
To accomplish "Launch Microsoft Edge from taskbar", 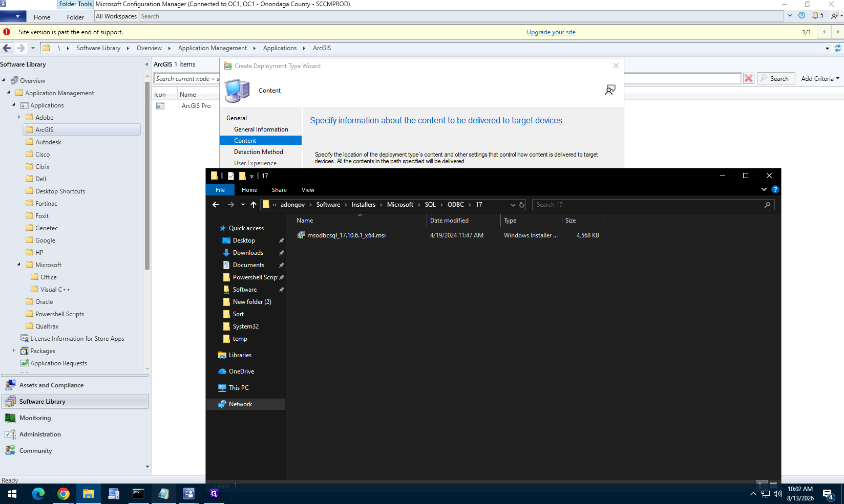I will coord(38,494).
